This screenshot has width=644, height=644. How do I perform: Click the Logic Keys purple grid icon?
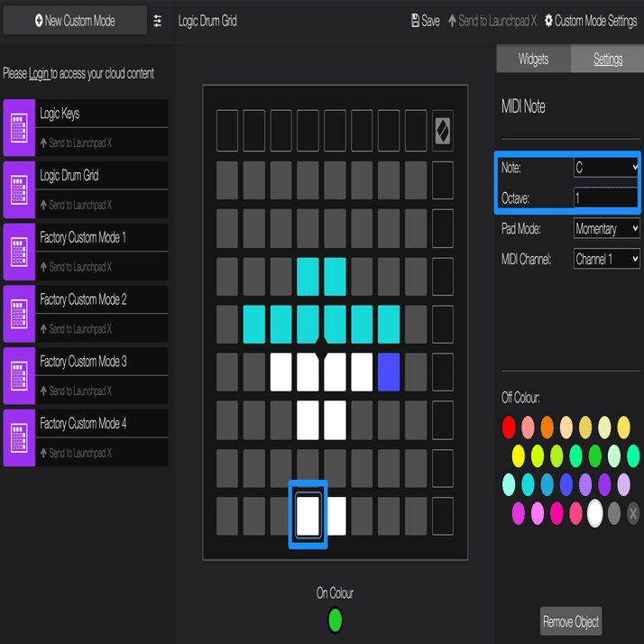pos(19,128)
